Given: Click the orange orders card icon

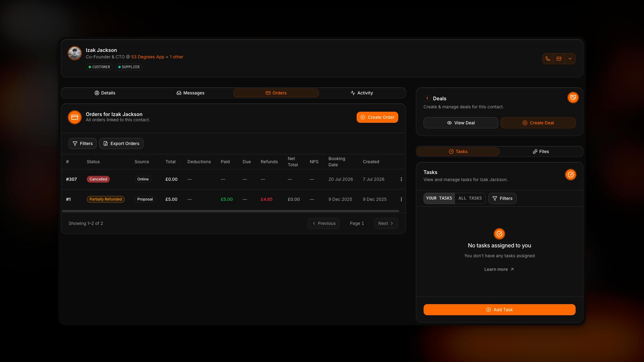Looking at the screenshot, I should point(74,117).
